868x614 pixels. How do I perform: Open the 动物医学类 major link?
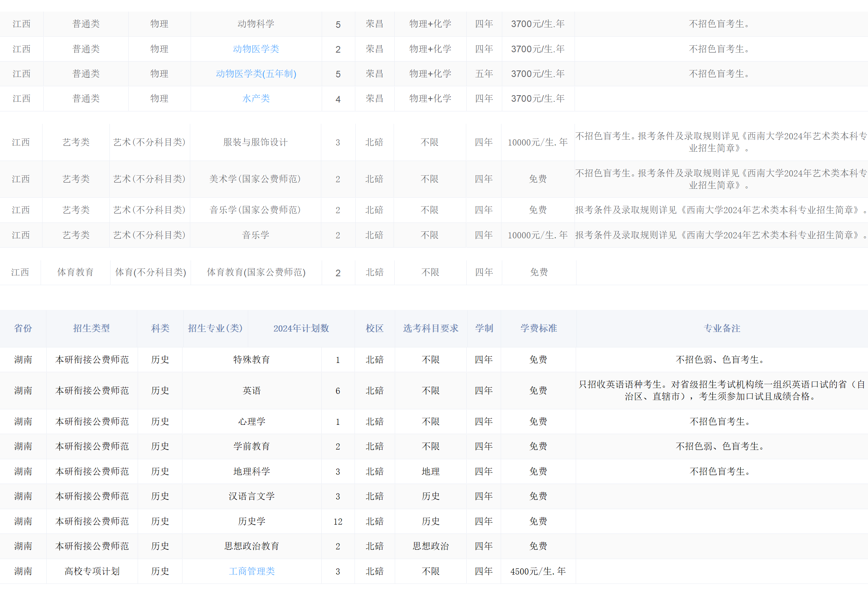(256, 49)
